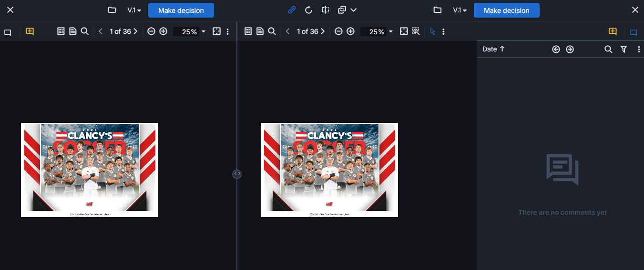Click the refresh comparison icon
Screen dimensions: 644x270
point(308,10)
